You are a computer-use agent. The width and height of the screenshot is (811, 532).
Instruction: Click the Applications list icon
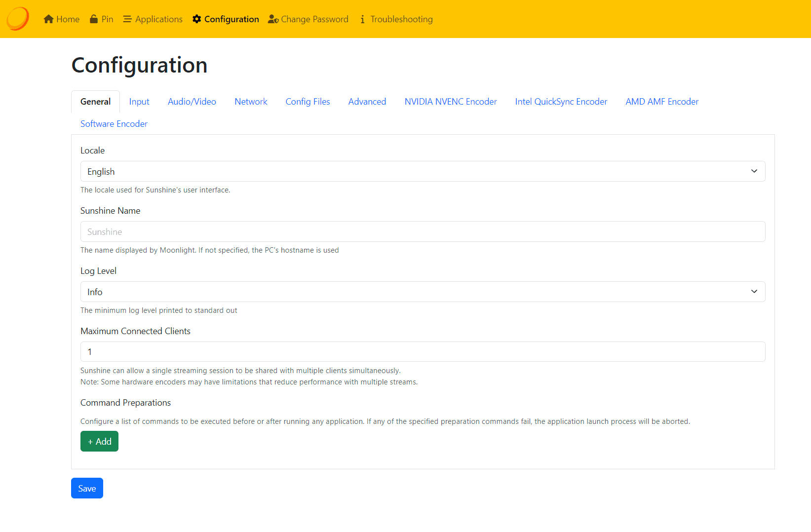[x=127, y=19]
